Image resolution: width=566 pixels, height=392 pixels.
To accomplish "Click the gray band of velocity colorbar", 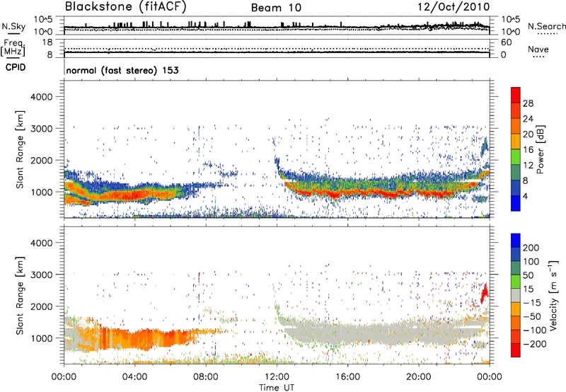I will [x=516, y=295].
